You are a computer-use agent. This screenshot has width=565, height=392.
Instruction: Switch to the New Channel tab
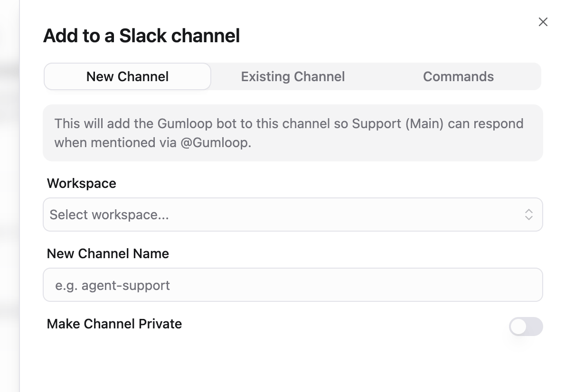(x=127, y=76)
